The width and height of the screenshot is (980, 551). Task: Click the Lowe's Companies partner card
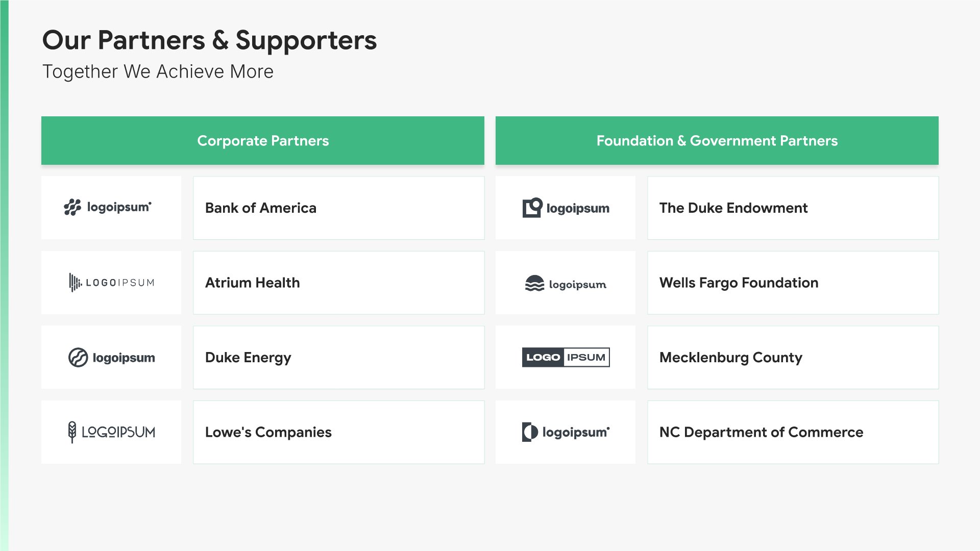338,432
